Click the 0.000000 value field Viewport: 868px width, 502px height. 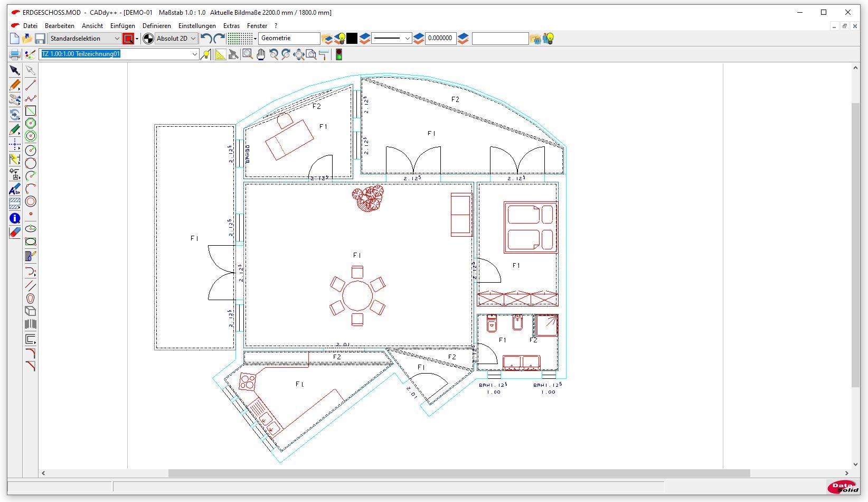[x=440, y=39]
